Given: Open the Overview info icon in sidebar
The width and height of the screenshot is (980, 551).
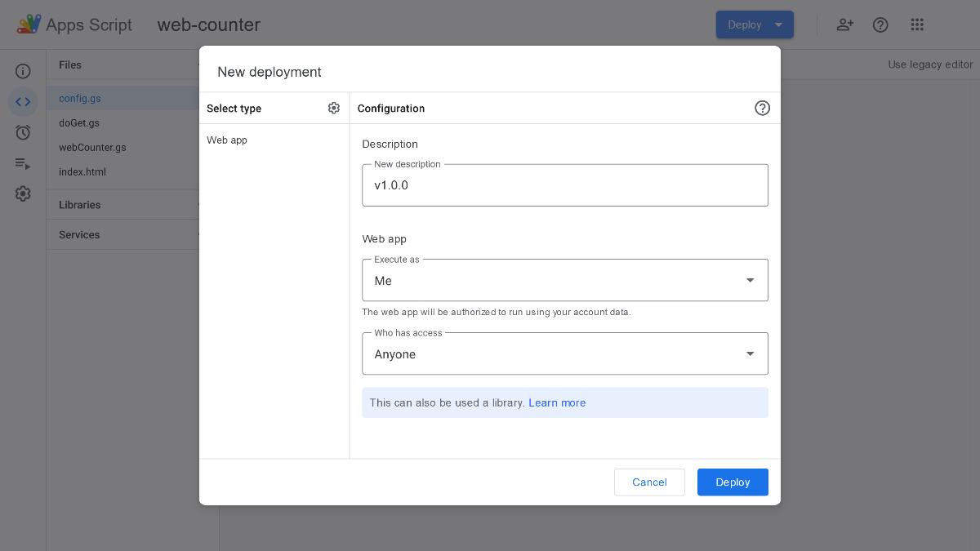Looking at the screenshot, I should 23,72.
